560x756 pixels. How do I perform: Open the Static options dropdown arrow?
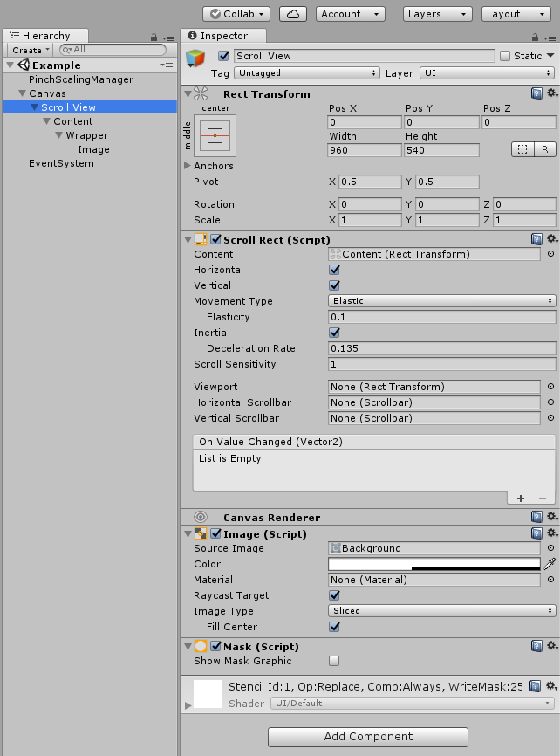(x=550, y=56)
